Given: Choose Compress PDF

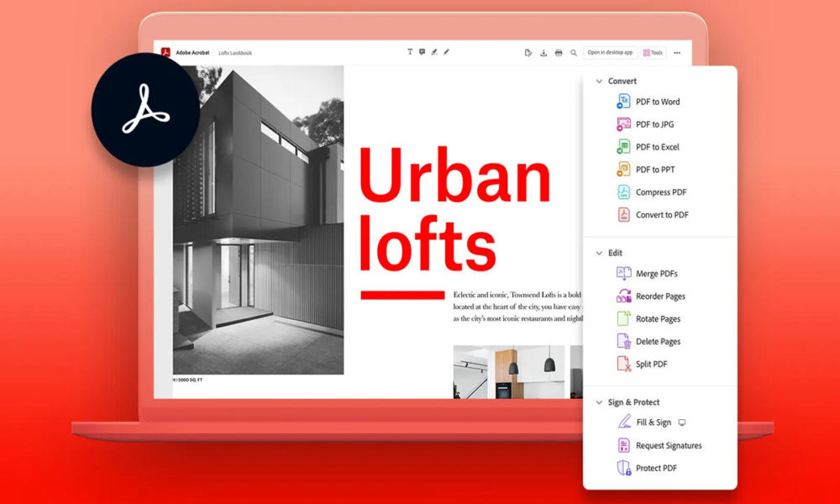Looking at the screenshot, I should coord(663,192).
